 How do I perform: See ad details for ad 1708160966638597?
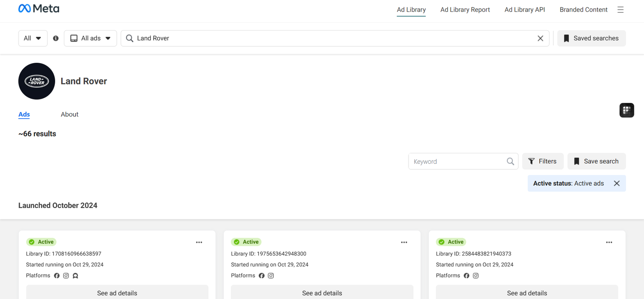(117, 292)
